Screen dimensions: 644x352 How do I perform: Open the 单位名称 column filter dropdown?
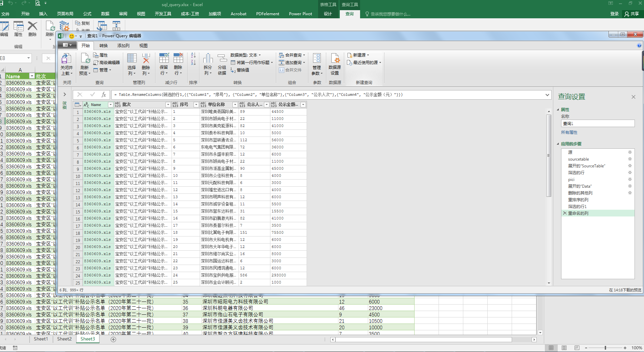[x=235, y=105]
